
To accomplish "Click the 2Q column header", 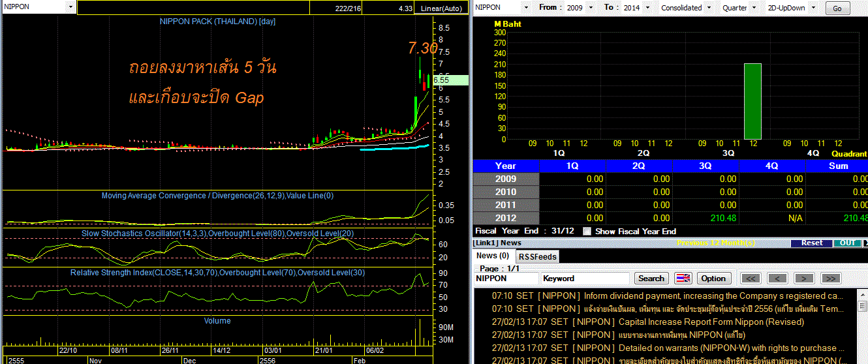I will pos(639,166).
